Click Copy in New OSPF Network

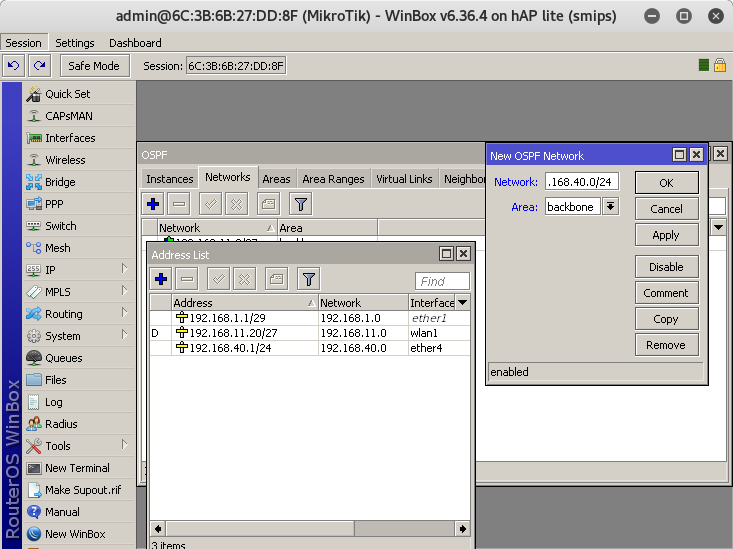[667, 319]
